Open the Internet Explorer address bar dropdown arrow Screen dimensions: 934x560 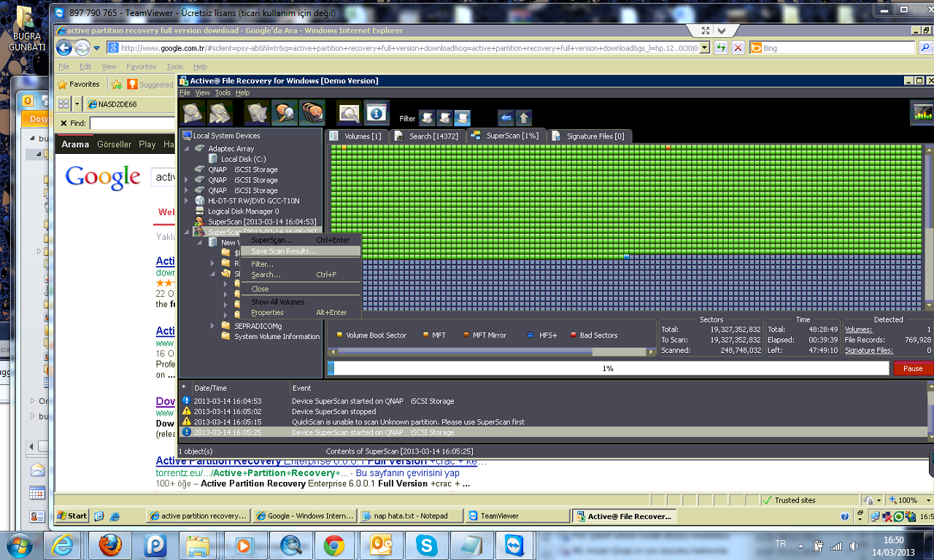(704, 48)
